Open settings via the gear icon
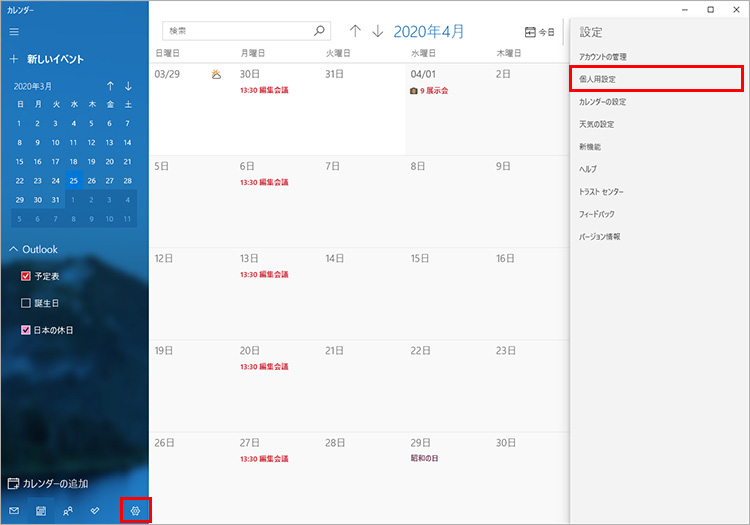This screenshot has height=525, width=750. pos(135,511)
